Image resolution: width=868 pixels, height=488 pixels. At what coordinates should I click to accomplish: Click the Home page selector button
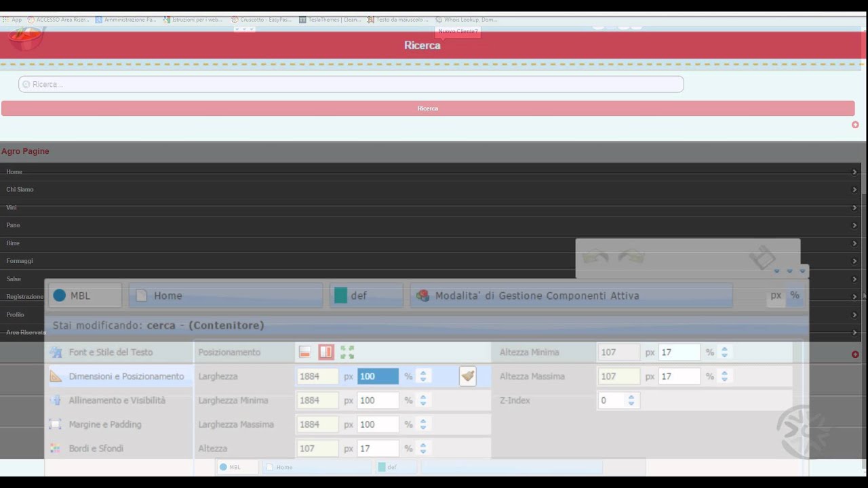pyautogui.click(x=226, y=296)
